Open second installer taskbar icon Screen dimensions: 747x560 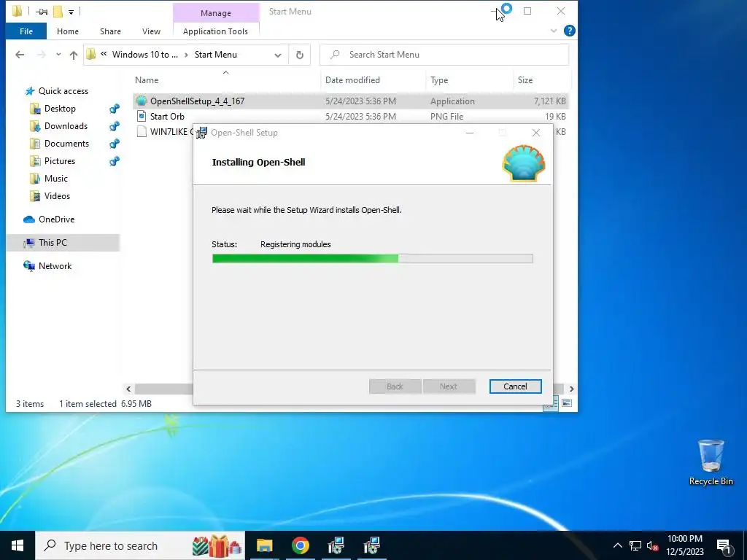click(x=371, y=545)
